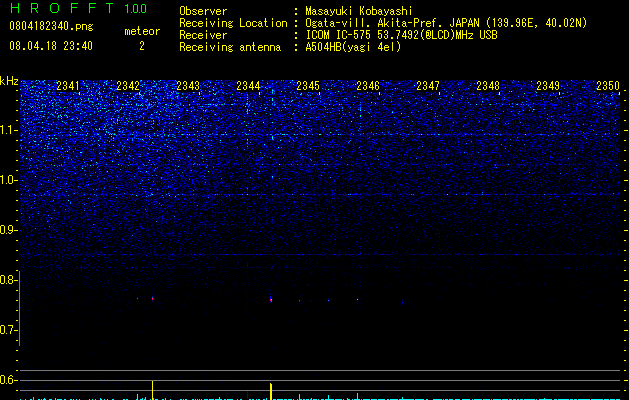Click the 0.8 frequency axis label

coord(9,280)
